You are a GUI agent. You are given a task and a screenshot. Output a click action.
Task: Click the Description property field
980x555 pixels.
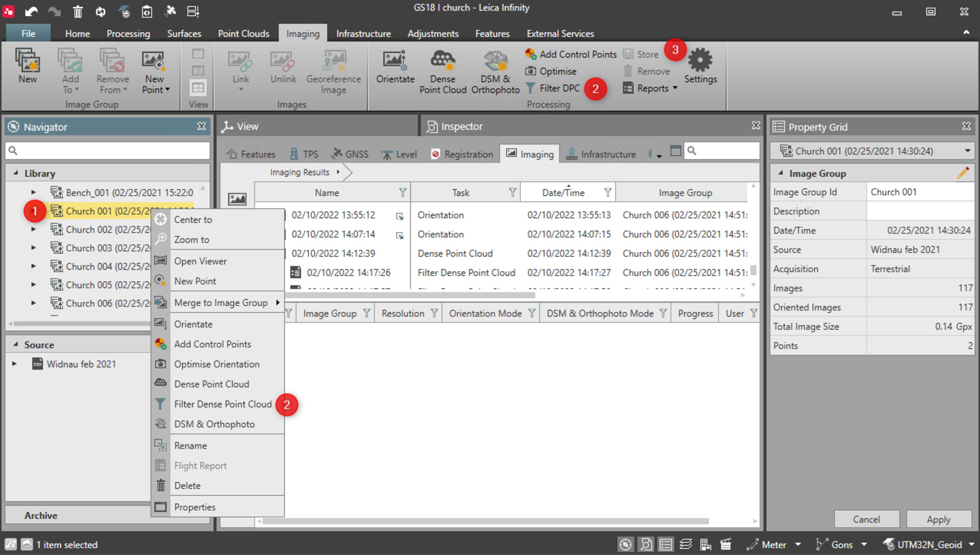coord(920,211)
